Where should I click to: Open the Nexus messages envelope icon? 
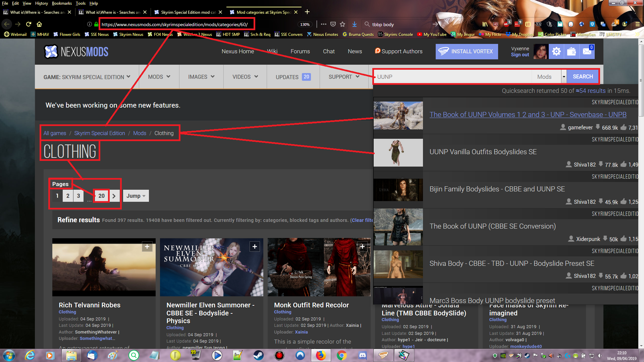click(x=587, y=52)
